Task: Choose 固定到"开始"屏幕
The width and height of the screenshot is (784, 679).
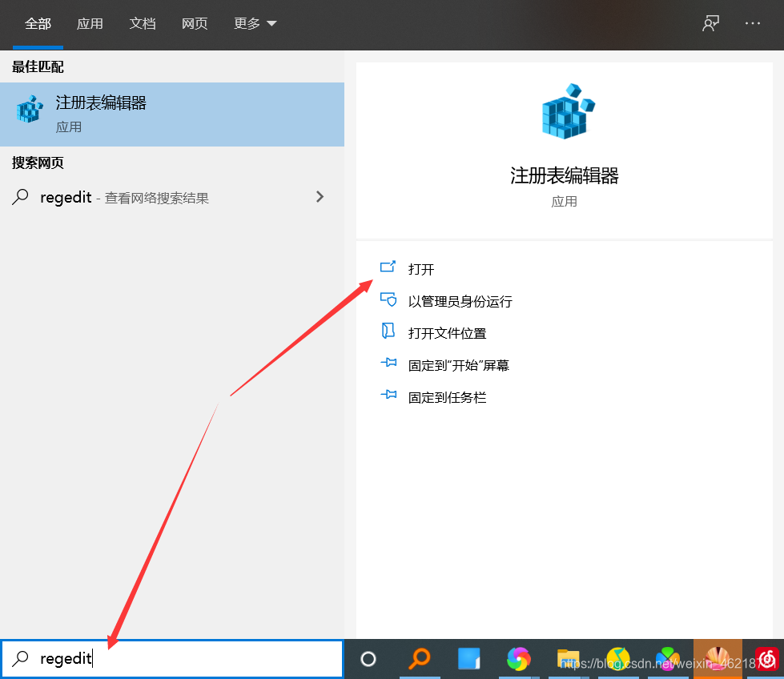Action: pos(459,365)
